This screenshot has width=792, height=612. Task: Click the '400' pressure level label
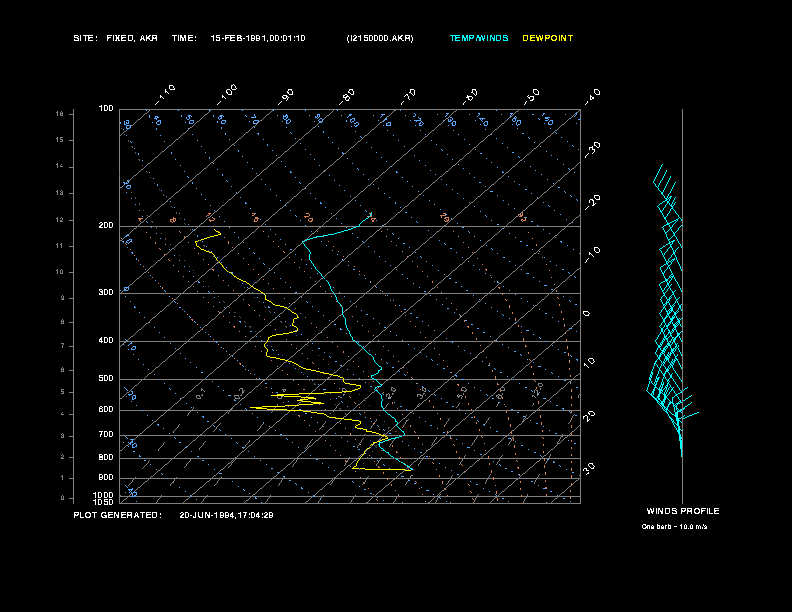coord(106,340)
